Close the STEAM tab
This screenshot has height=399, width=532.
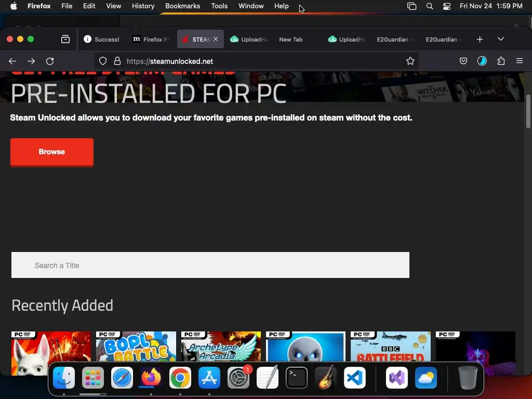(x=216, y=39)
